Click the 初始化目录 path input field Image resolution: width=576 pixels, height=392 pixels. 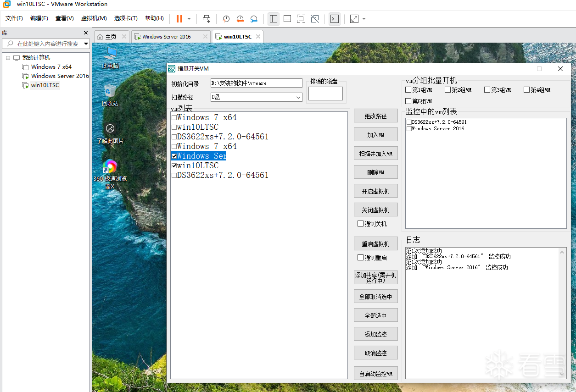pyautogui.click(x=256, y=83)
